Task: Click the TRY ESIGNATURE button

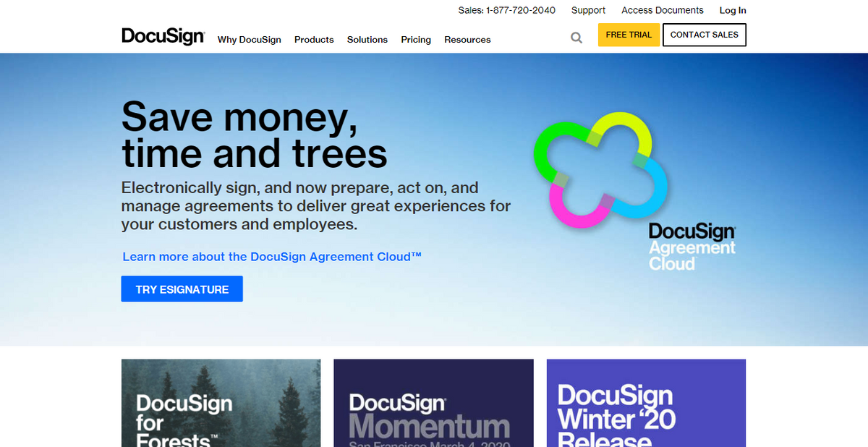Action: point(182,289)
